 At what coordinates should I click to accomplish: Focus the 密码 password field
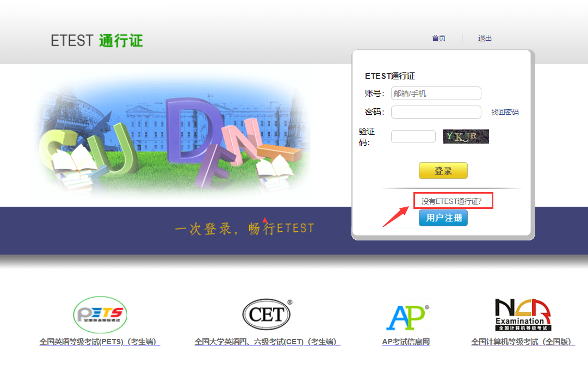pos(436,112)
